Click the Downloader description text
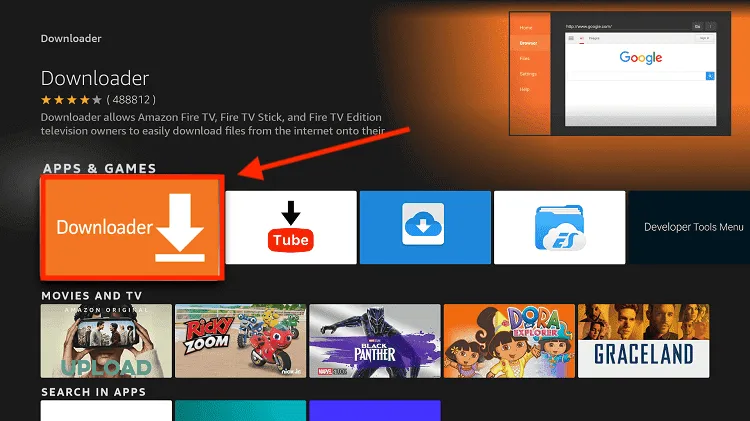 pyautogui.click(x=212, y=124)
